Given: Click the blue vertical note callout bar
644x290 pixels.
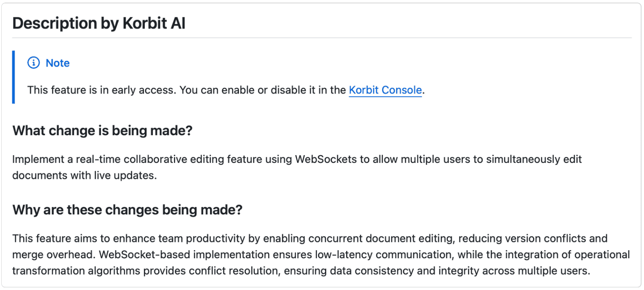Looking at the screenshot, I should [14, 77].
